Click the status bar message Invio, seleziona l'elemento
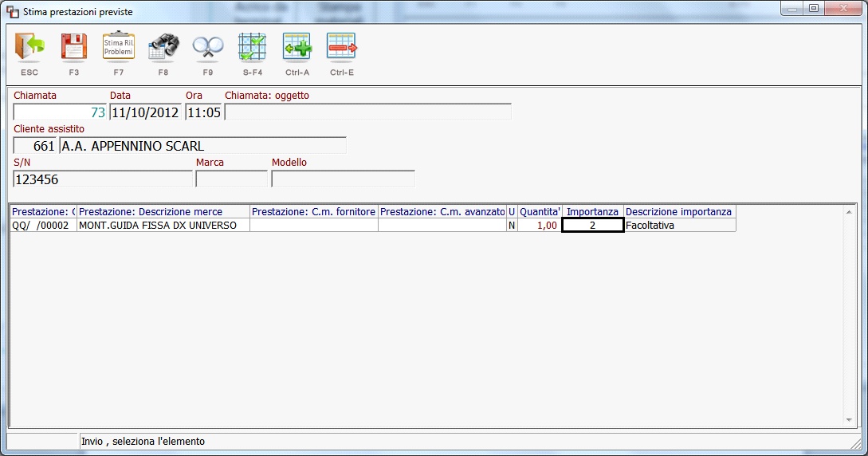This screenshot has height=456, width=868. pos(143,441)
